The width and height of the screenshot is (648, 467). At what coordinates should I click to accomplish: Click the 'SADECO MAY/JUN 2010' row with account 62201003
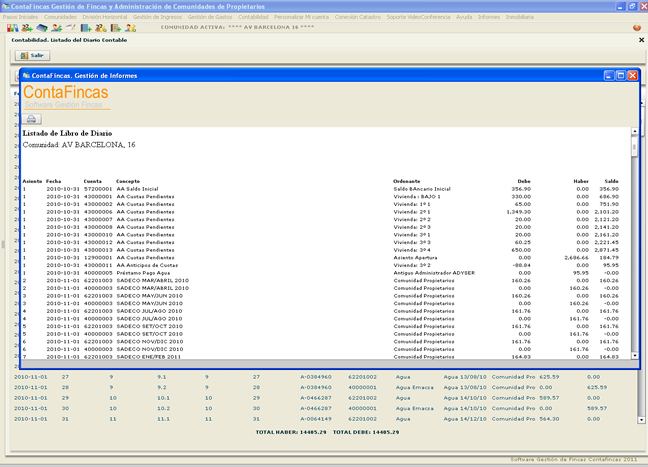[320, 296]
